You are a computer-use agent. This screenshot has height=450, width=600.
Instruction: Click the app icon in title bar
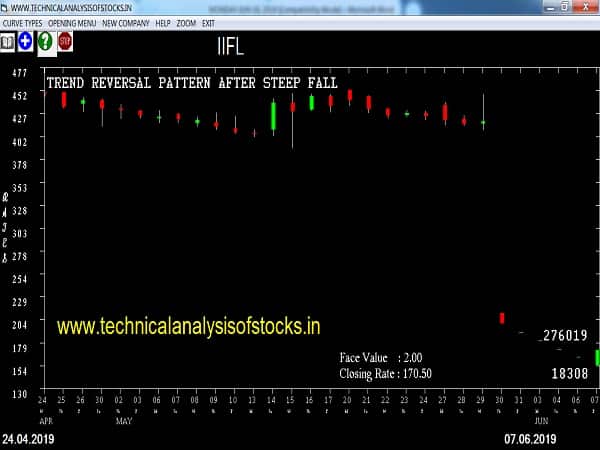pyautogui.click(x=4, y=8)
